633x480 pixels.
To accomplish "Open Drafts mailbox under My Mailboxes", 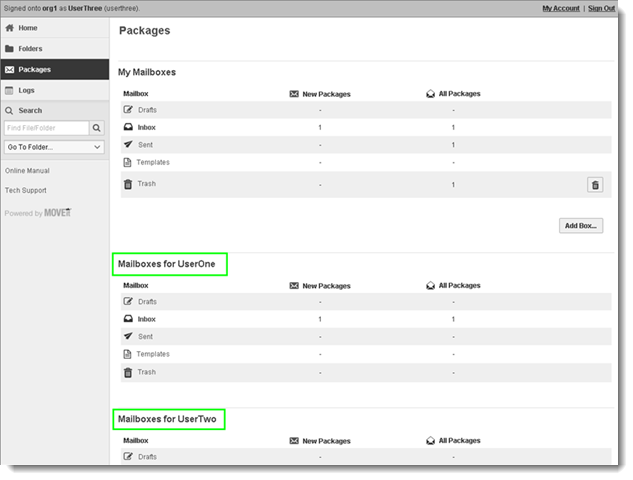I will tap(147, 110).
